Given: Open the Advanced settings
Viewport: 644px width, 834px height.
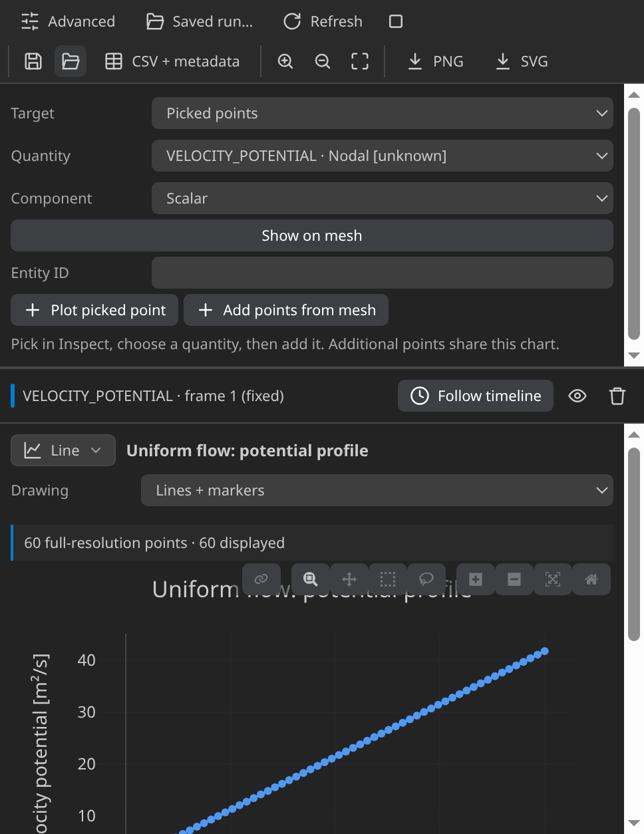Looking at the screenshot, I should tap(68, 21).
